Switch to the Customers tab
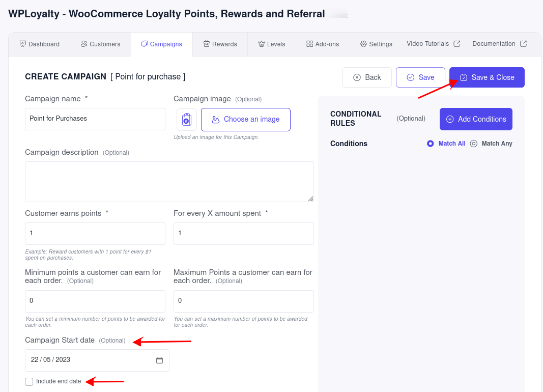The width and height of the screenshot is (543, 392). pyautogui.click(x=100, y=44)
